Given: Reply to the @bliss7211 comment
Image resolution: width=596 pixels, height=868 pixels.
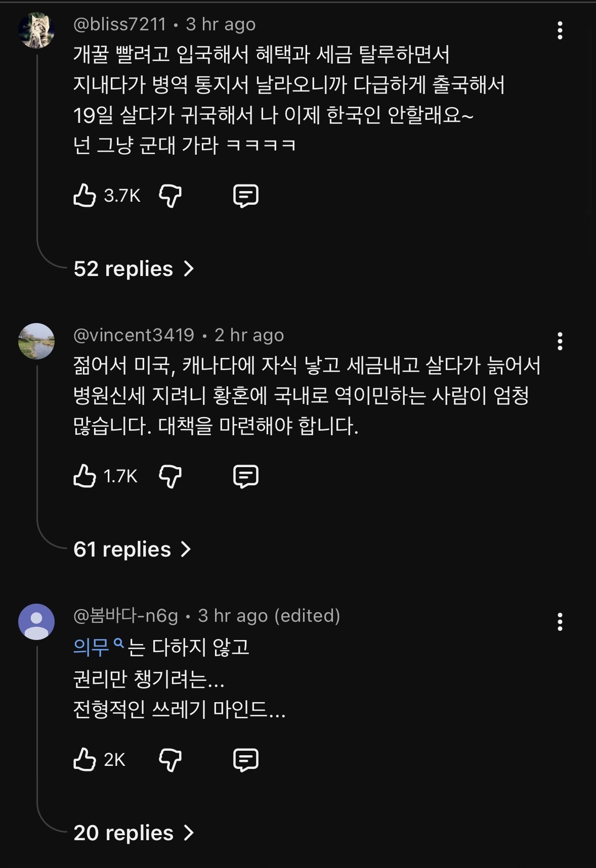Looking at the screenshot, I should 245,196.
